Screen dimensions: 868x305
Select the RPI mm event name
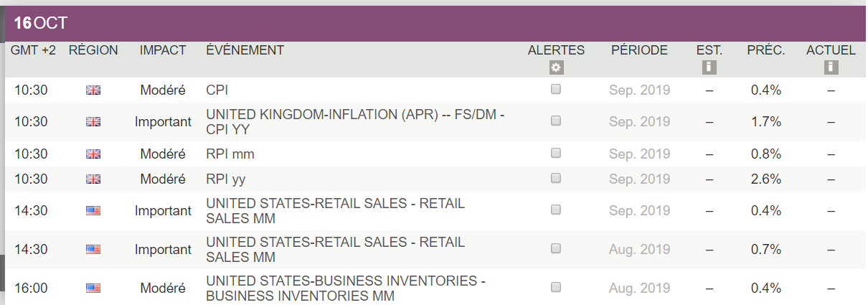(x=230, y=154)
